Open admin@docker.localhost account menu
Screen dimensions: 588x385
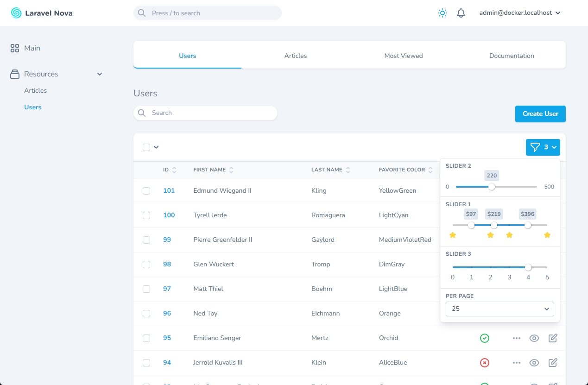(520, 13)
